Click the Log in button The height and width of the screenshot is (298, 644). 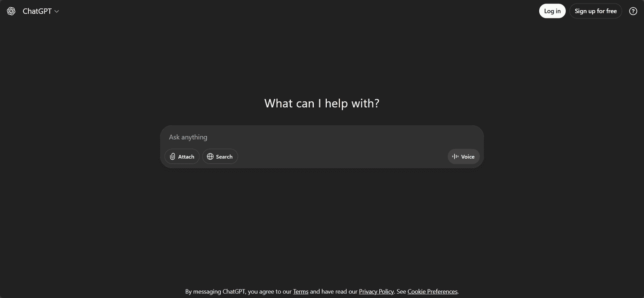[x=552, y=11]
